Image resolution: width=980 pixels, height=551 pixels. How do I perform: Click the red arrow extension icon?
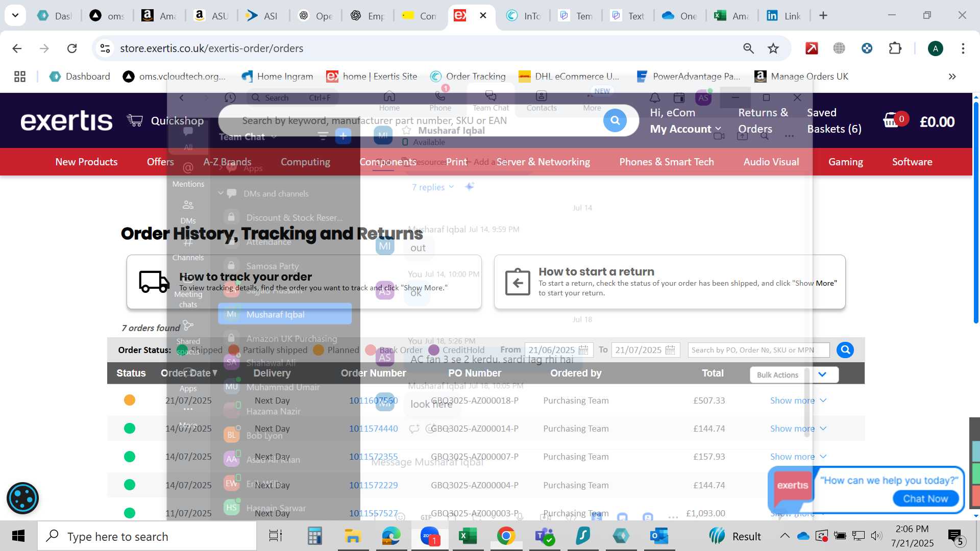tap(812, 48)
